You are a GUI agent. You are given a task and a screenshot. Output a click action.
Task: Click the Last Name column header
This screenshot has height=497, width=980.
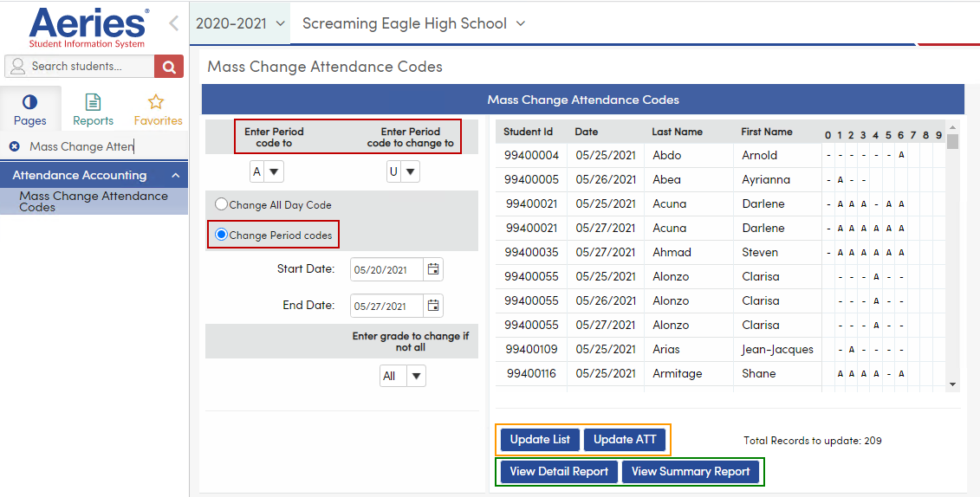point(677,132)
